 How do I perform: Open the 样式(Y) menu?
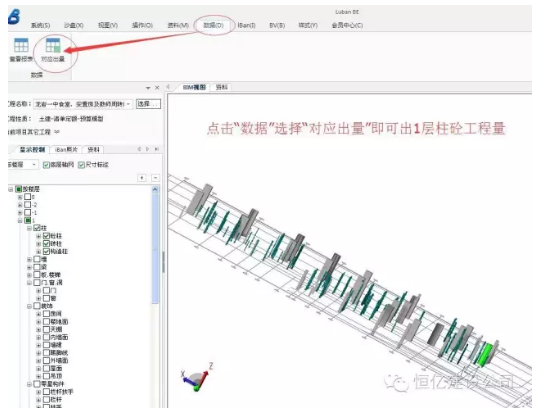(308, 26)
